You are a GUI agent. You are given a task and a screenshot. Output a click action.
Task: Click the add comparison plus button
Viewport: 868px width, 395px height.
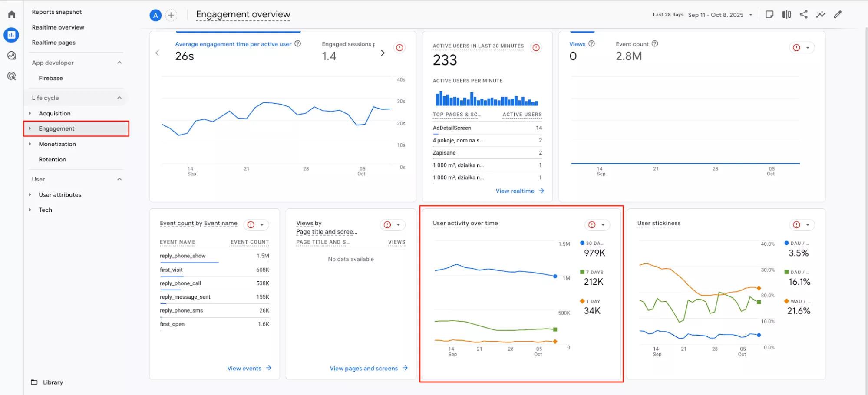click(171, 15)
